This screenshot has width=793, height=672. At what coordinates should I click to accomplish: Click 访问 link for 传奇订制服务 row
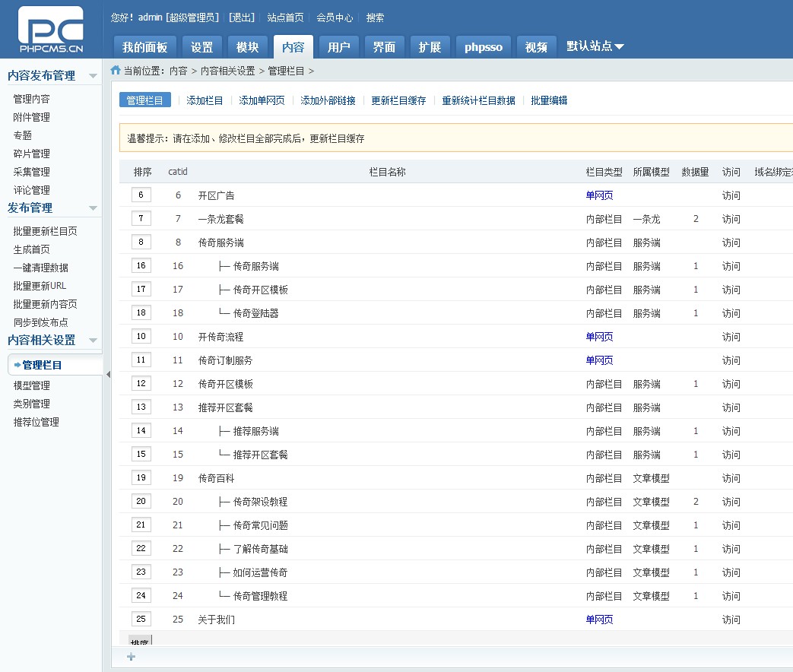[x=731, y=360]
